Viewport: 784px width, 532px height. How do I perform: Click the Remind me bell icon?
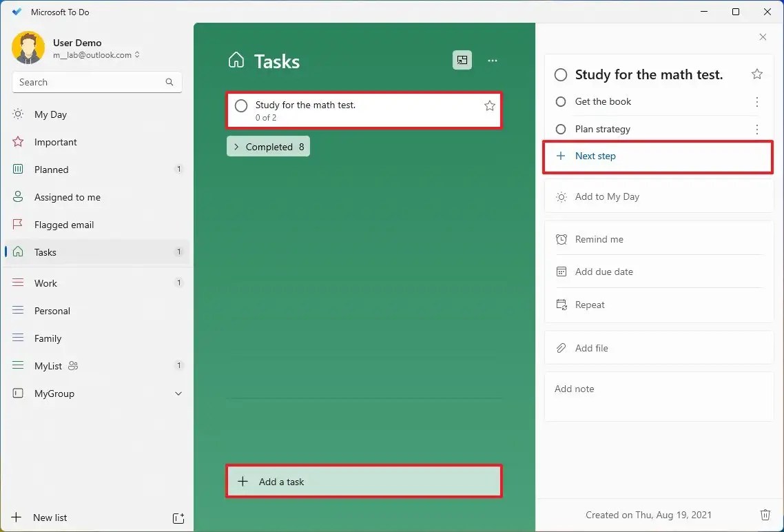point(563,239)
